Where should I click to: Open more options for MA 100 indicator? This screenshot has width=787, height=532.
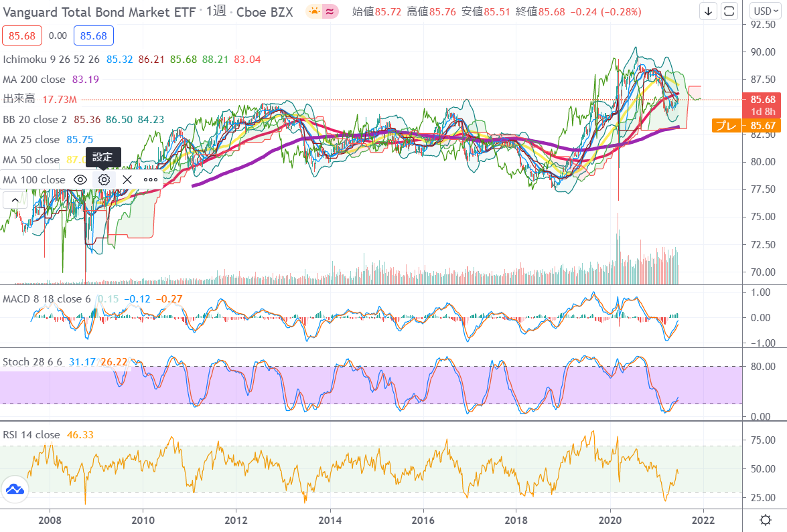tap(151, 179)
